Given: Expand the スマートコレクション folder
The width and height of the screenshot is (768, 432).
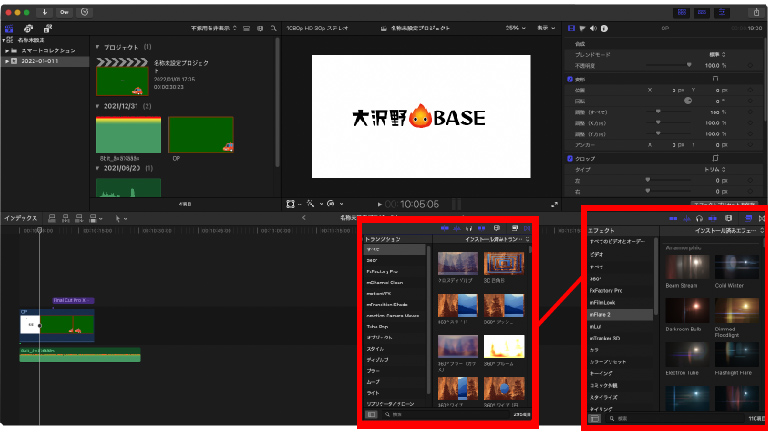Looking at the screenshot, I should click(x=7, y=50).
